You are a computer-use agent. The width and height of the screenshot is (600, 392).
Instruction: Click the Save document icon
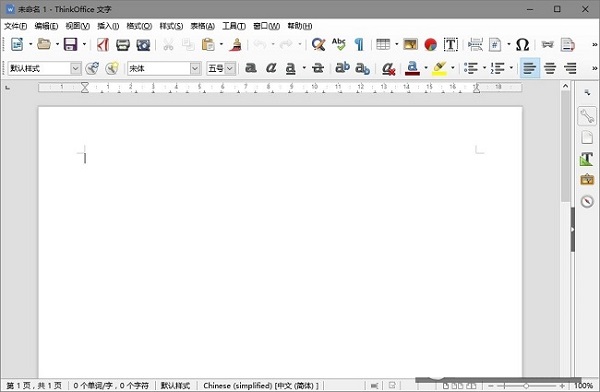point(70,44)
